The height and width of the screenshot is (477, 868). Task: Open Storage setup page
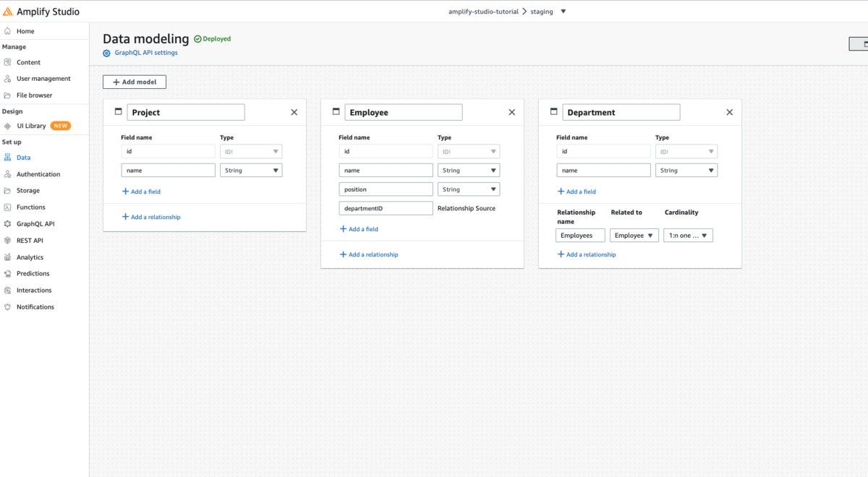click(28, 191)
